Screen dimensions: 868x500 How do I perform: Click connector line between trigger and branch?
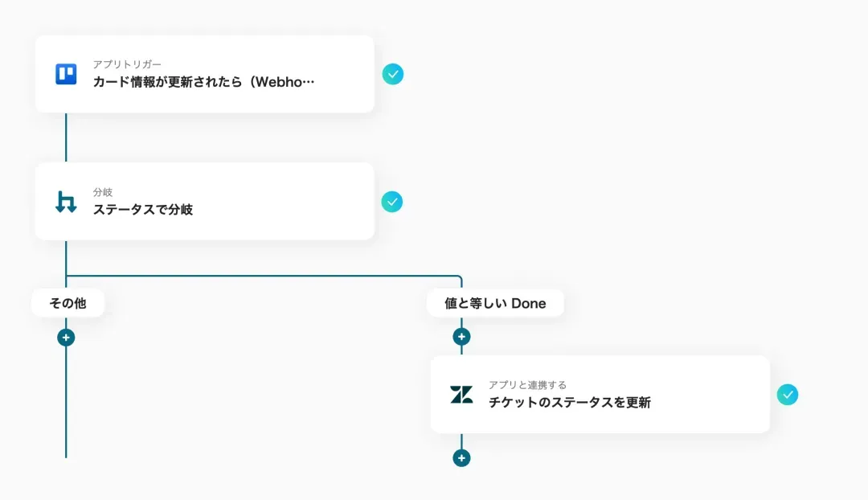(66, 137)
